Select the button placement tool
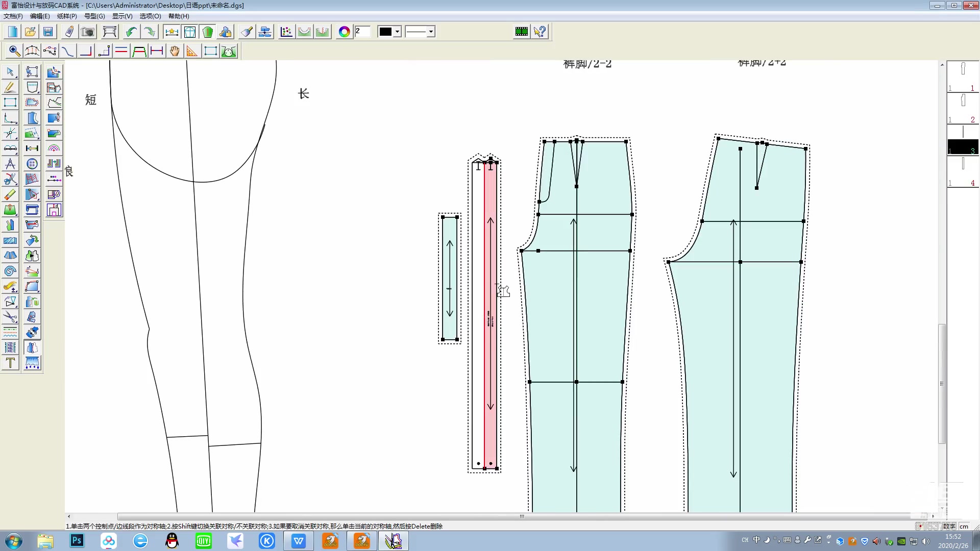 [x=32, y=164]
